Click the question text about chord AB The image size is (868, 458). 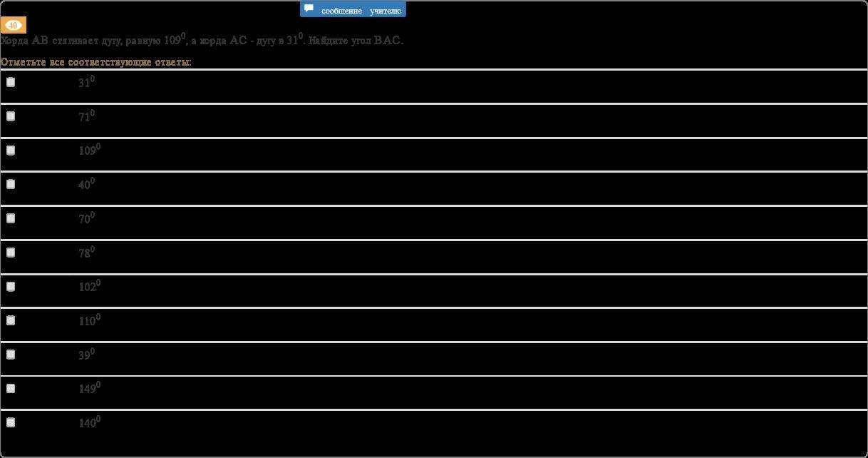click(202, 41)
